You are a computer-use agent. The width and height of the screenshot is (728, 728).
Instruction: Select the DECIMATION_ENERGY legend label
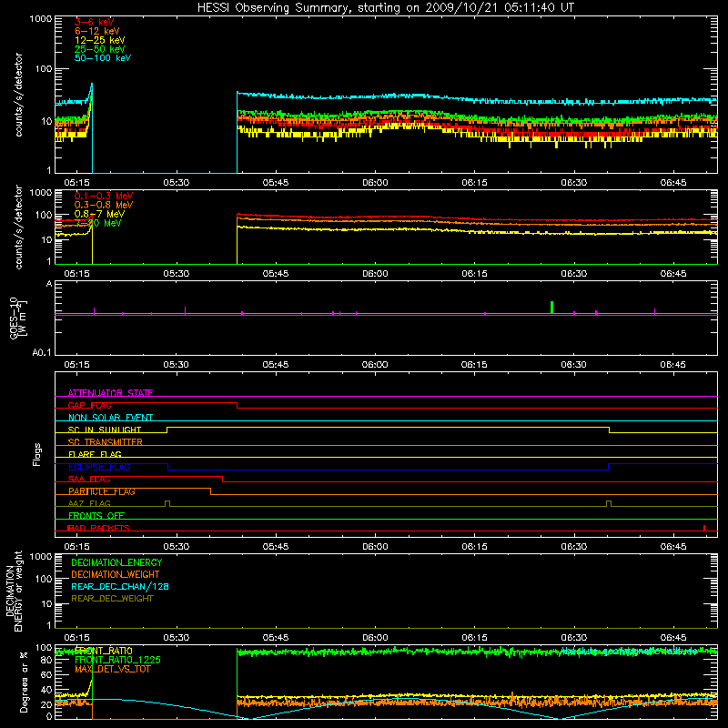coord(116,562)
